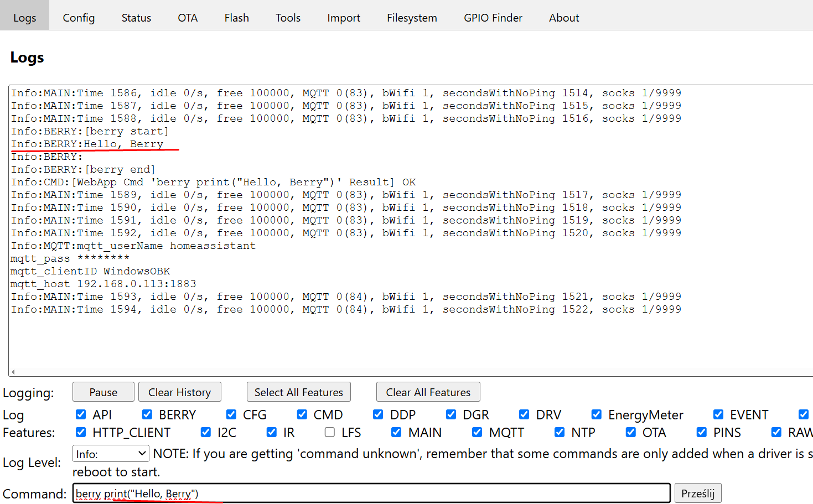813x504 pixels.
Task: Click the 'Time 1594' log line
Action: click(x=346, y=309)
